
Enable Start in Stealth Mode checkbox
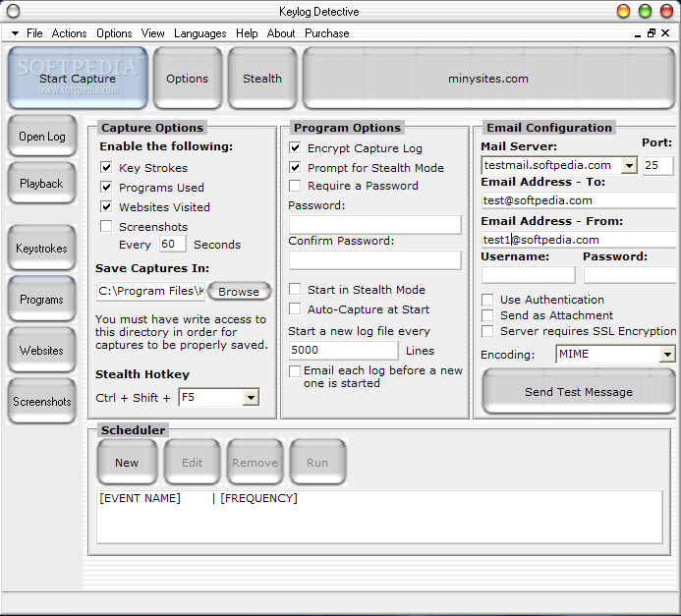point(295,289)
